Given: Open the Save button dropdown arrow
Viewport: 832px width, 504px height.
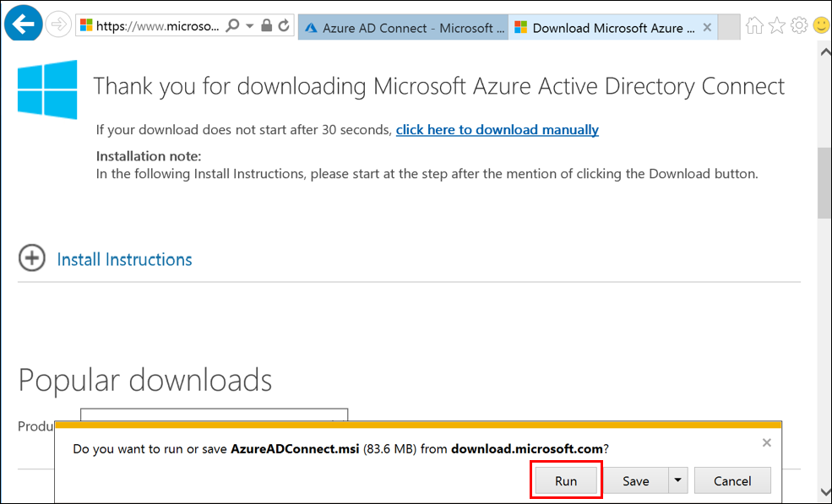Looking at the screenshot, I should pyautogui.click(x=677, y=480).
